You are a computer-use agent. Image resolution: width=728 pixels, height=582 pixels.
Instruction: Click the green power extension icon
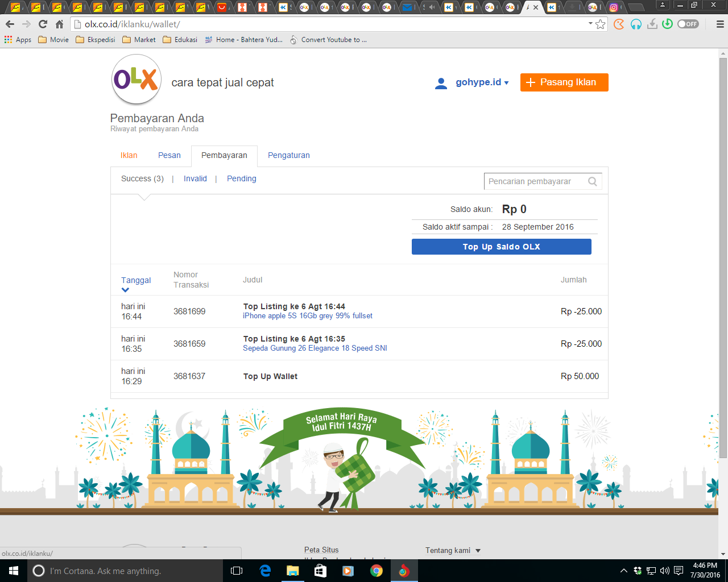[668, 24]
